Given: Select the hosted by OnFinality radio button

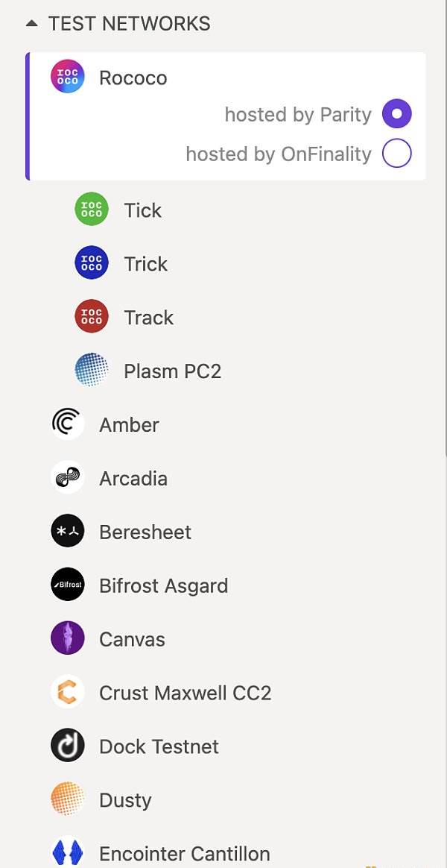Looking at the screenshot, I should pyautogui.click(x=397, y=154).
